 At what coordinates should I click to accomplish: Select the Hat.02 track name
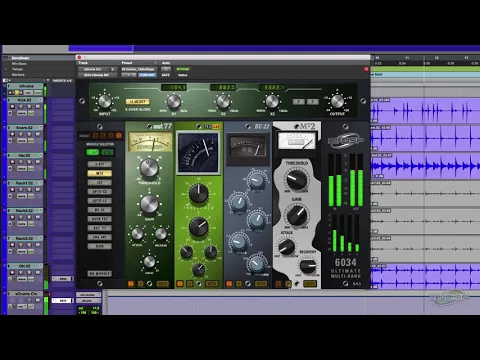click(x=24, y=155)
